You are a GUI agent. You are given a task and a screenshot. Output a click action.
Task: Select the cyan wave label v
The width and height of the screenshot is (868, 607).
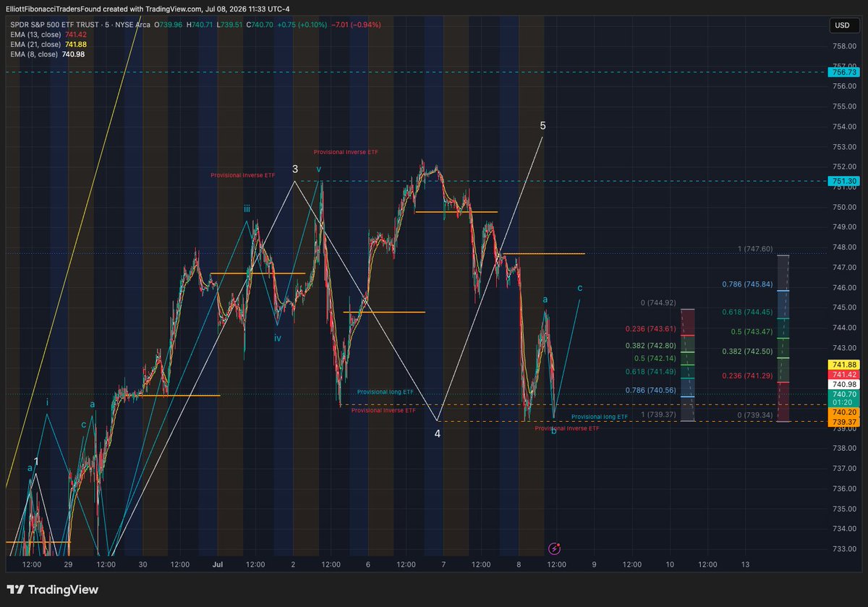click(x=318, y=169)
